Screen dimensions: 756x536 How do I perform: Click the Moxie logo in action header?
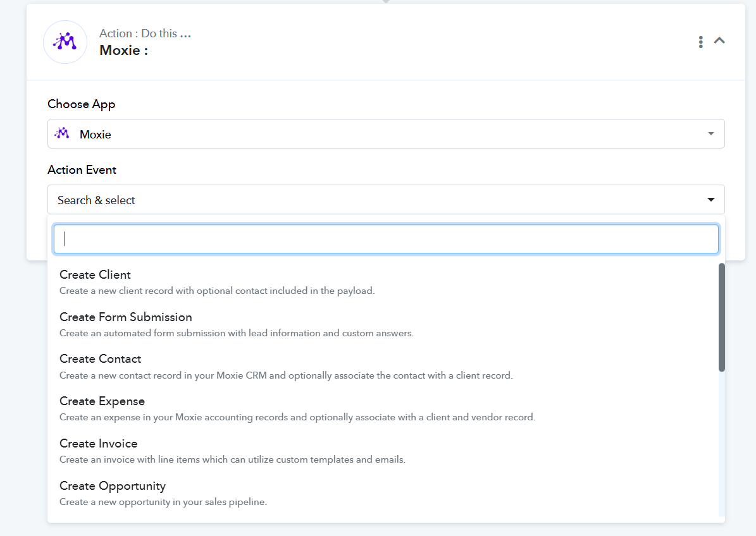[x=65, y=42]
